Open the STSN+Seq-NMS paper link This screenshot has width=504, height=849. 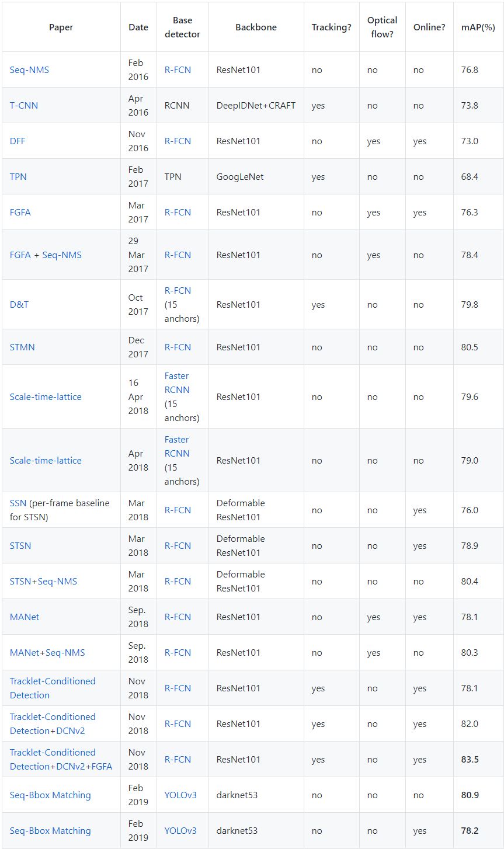point(43,581)
